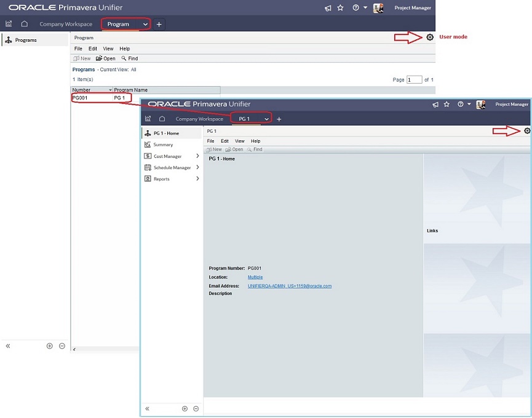Open the Company Workspace tab in the back window
Viewport: 532px width, 418px height.
(x=66, y=24)
